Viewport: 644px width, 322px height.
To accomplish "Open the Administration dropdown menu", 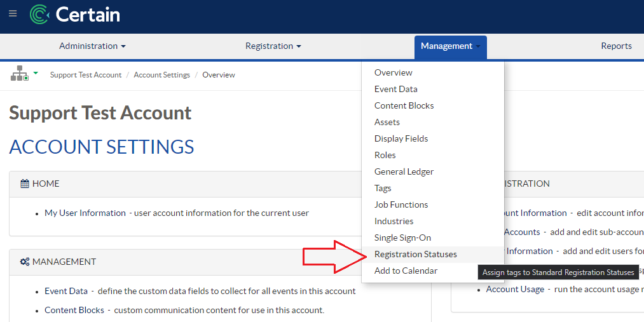I will pos(92,46).
